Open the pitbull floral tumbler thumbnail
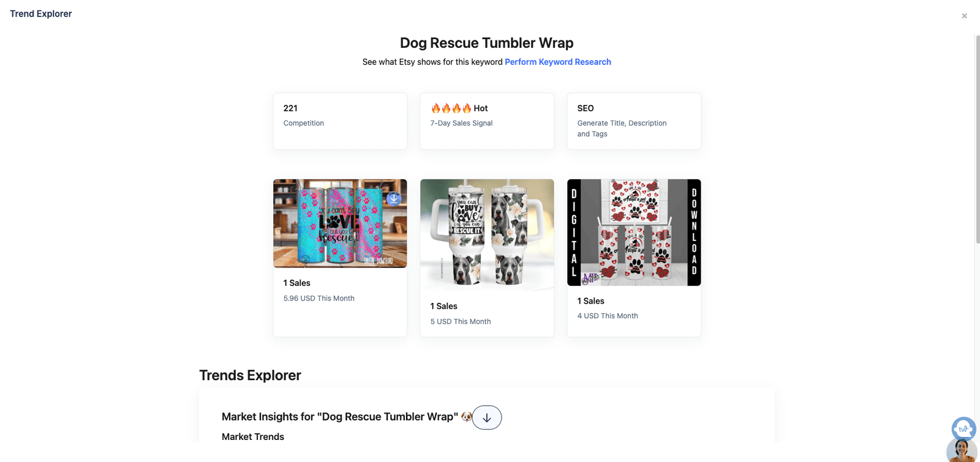The image size is (980, 462). tap(487, 235)
